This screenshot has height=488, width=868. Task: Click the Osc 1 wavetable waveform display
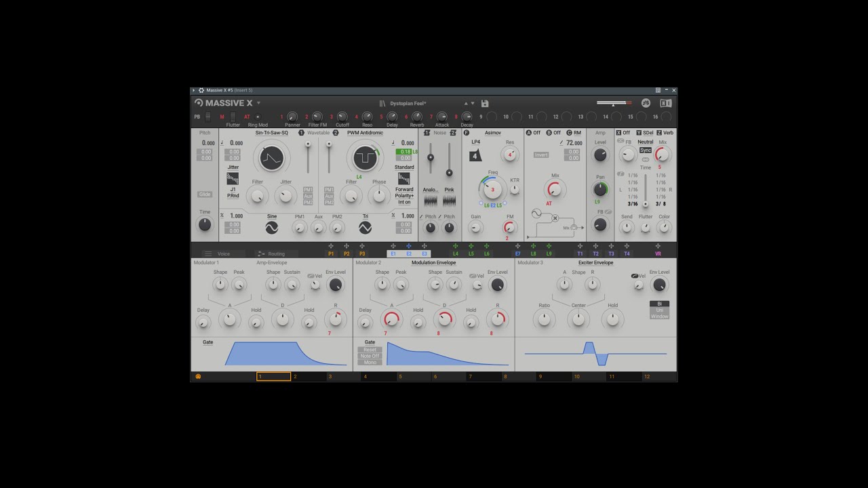tap(272, 158)
